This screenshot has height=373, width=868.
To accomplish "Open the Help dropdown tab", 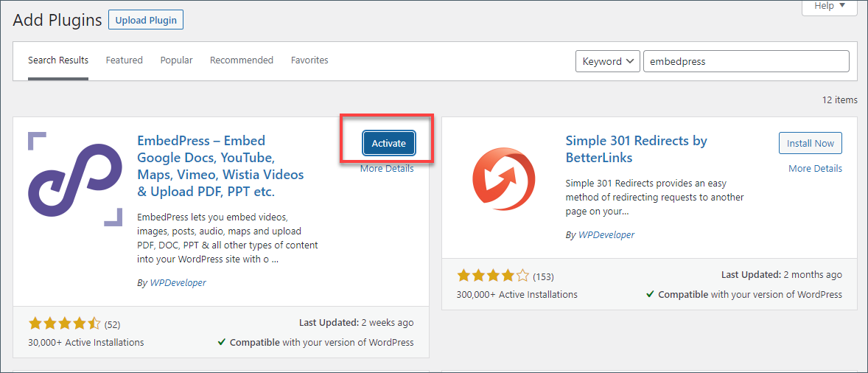I will tap(830, 7).
